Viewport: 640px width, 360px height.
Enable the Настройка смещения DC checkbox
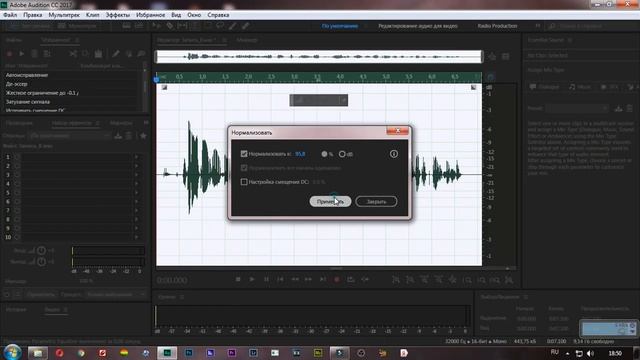(x=244, y=182)
